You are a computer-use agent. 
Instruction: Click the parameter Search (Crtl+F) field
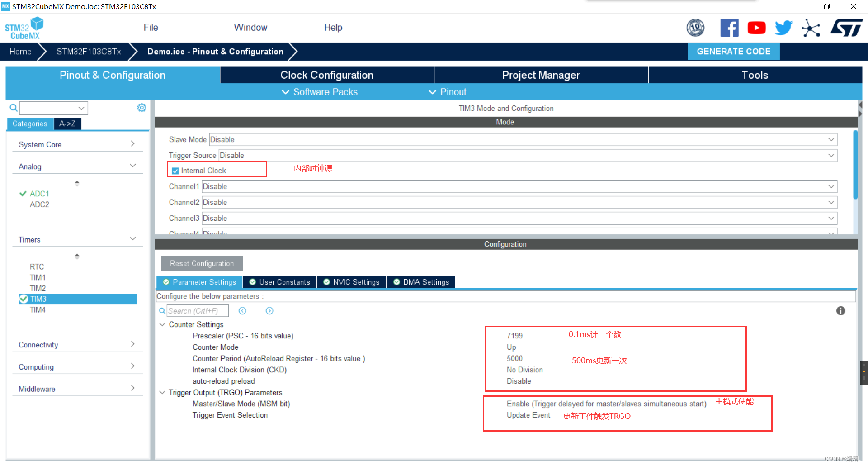point(198,311)
